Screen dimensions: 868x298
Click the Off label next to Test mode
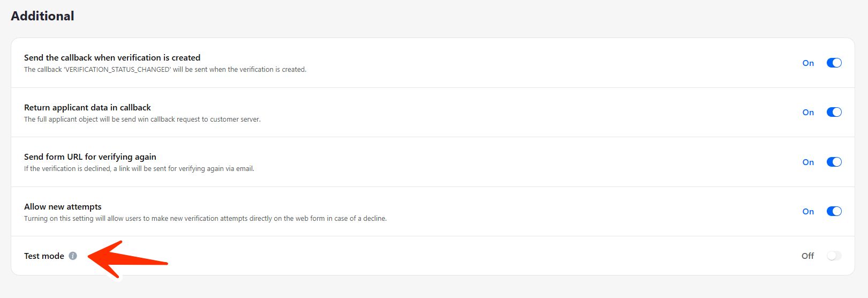pyautogui.click(x=807, y=256)
